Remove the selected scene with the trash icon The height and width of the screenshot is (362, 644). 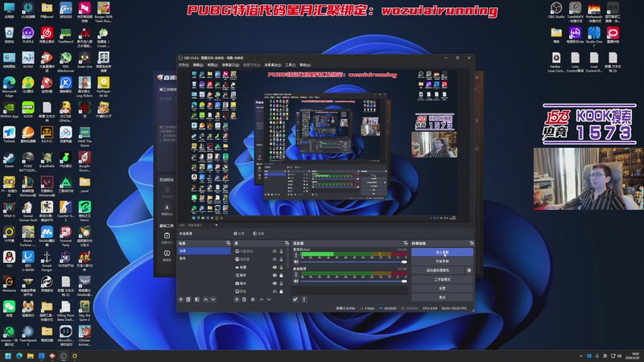[188, 299]
